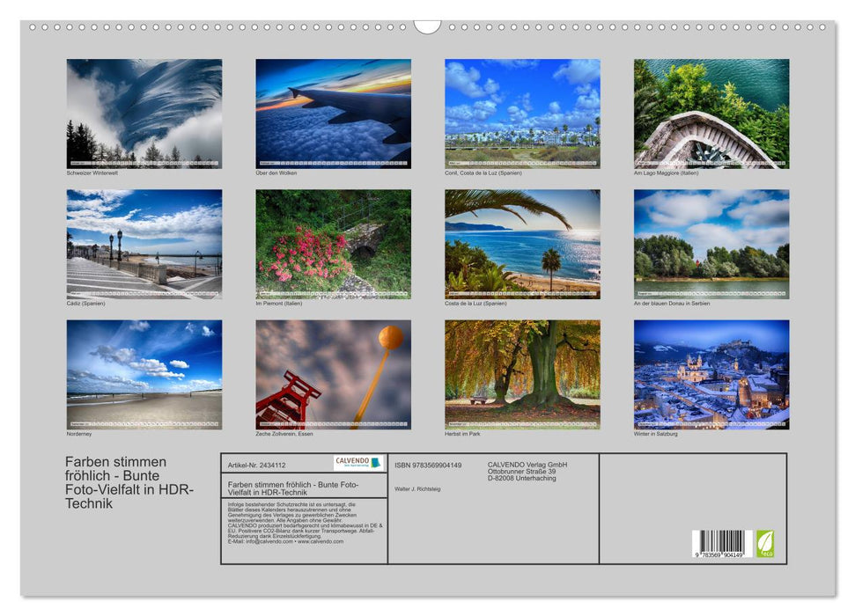Click the 'Ottobrunner Straße 39' address line
The width and height of the screenshot is (855, 616).
tap(522, 472)
